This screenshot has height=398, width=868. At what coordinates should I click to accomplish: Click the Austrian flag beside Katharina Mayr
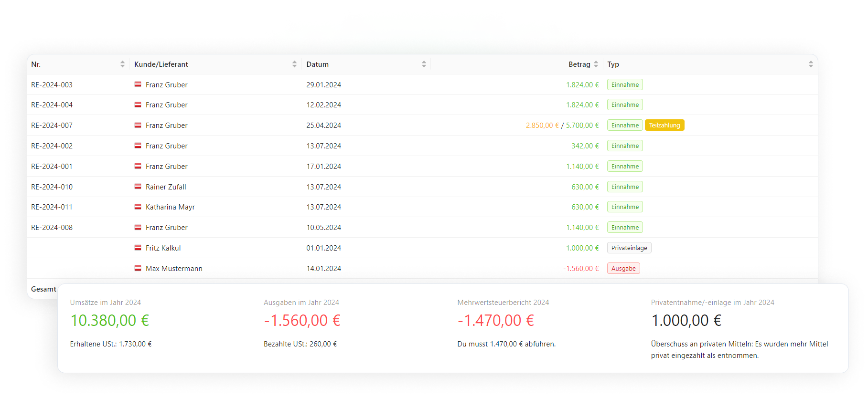click(138, 207)
